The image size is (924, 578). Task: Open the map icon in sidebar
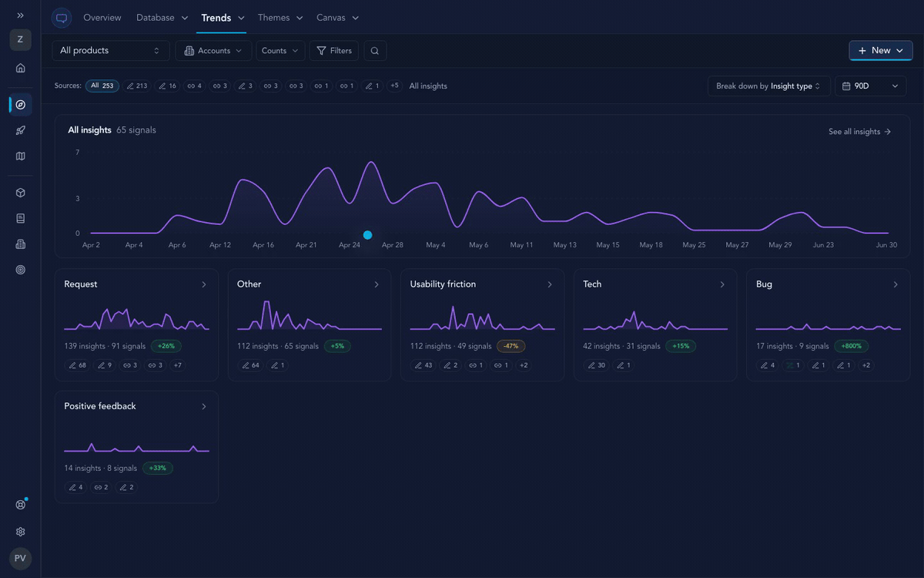point(20,156)
